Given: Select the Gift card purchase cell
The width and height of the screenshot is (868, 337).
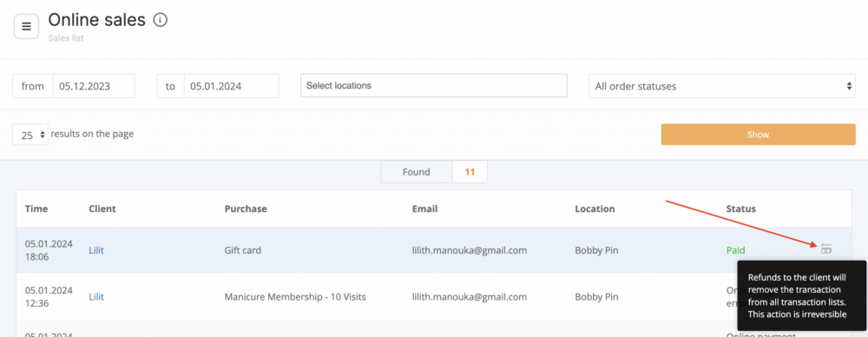Looking at the screenshot, I should (242, 250).
